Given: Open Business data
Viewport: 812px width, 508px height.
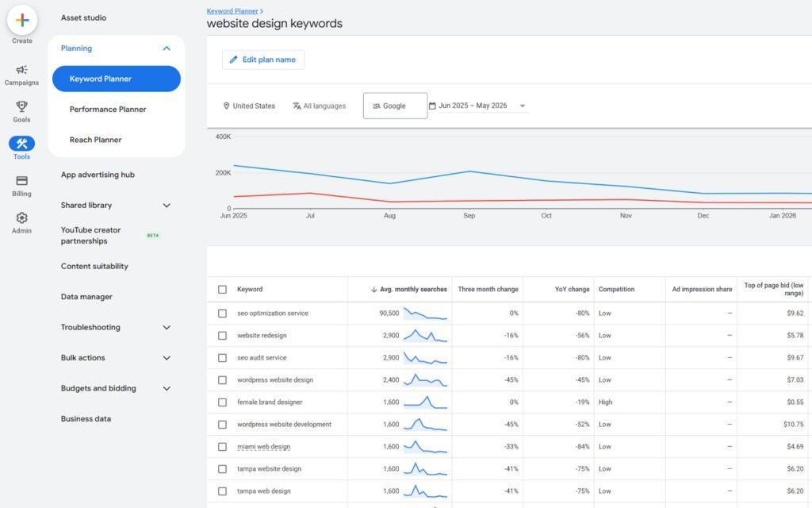Looking at the screenshot, I should (x=86, y=419).
